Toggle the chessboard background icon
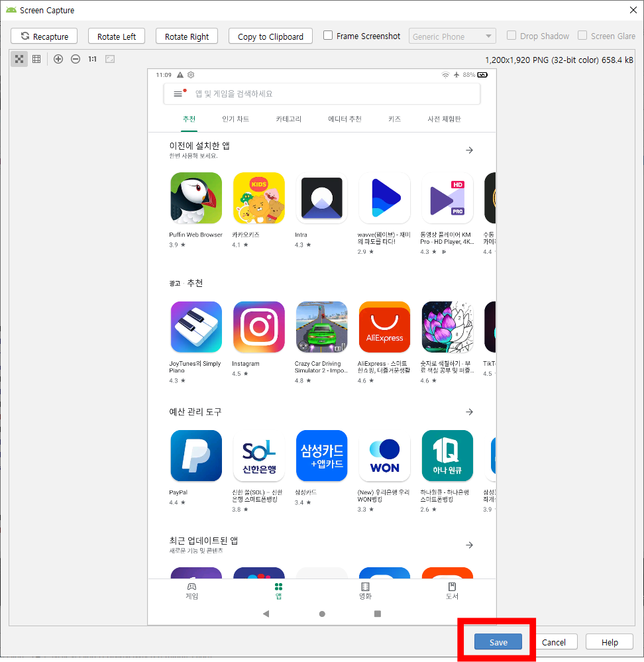The image size is (644, 662). (x=19, y=59)
